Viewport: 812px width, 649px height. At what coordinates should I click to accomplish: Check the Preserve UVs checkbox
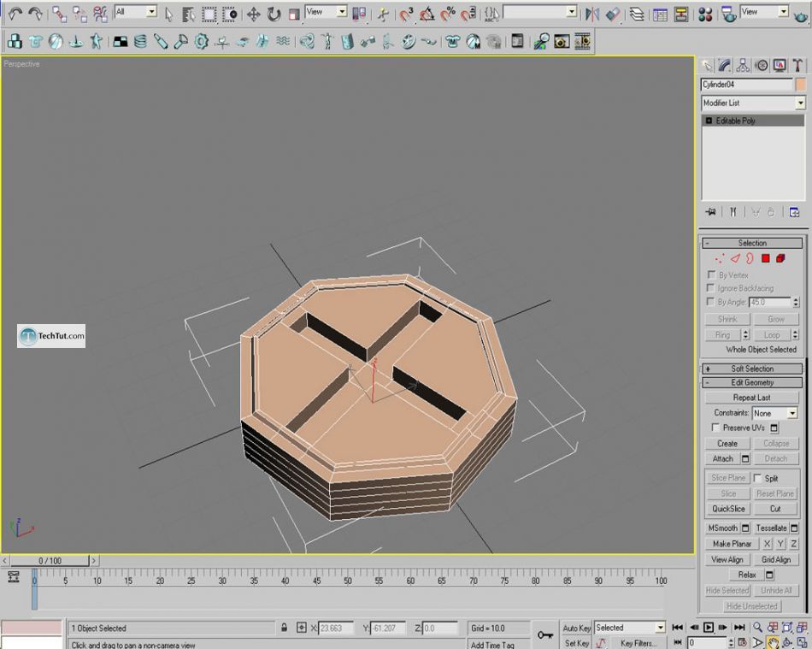coord(715,428)
